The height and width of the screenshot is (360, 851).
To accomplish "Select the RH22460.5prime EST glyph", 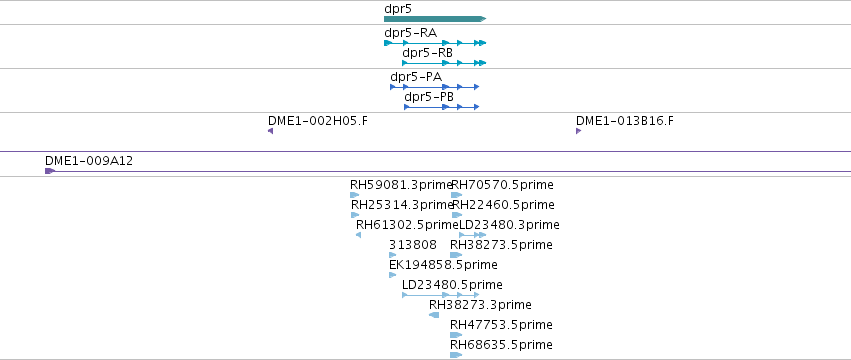I will click(457, 215).
